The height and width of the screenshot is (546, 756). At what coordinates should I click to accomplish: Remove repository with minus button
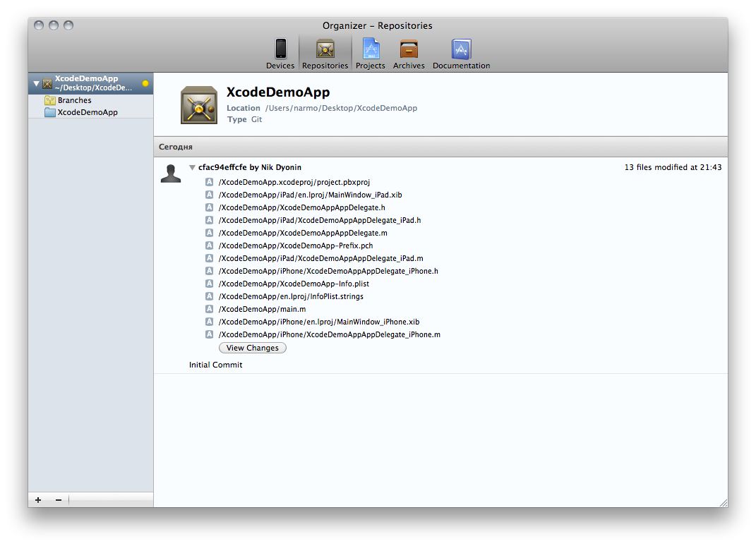click(59, 500)
